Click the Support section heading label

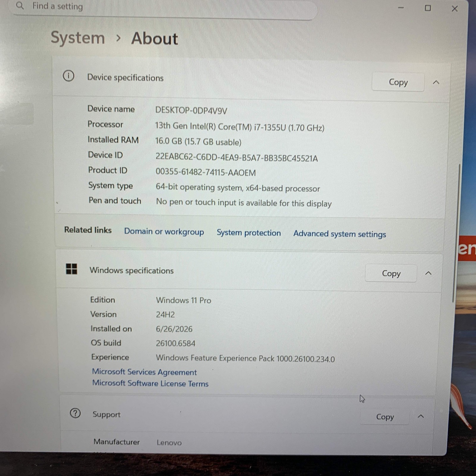click(106, 414)
